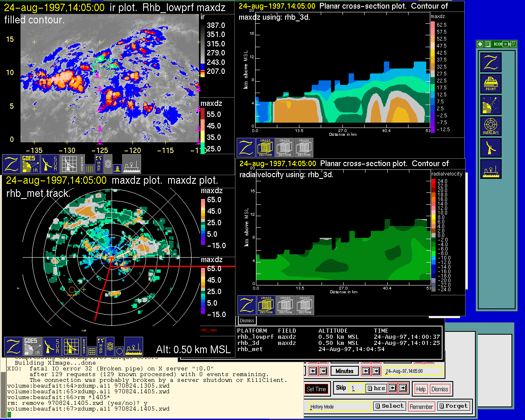Click the BOUNDS icon in the maxdz plot toolbar
The width and height of the screenshot is (525, 420).
[x=84, y=347]
